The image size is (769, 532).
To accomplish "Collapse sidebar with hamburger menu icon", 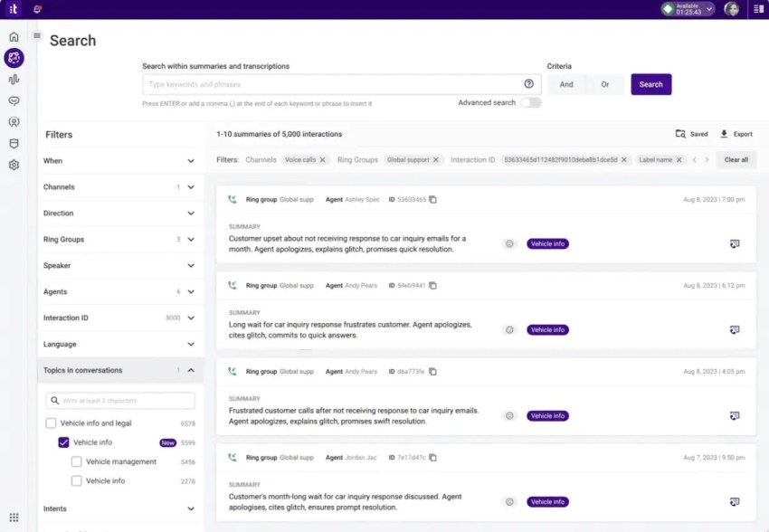I will 37,35.
